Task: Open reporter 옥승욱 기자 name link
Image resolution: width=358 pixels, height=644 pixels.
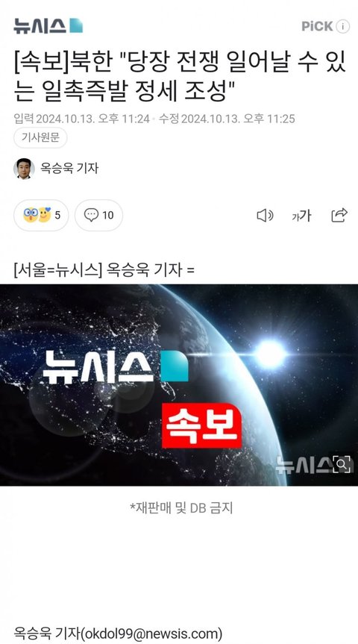Action: [69, 169]
